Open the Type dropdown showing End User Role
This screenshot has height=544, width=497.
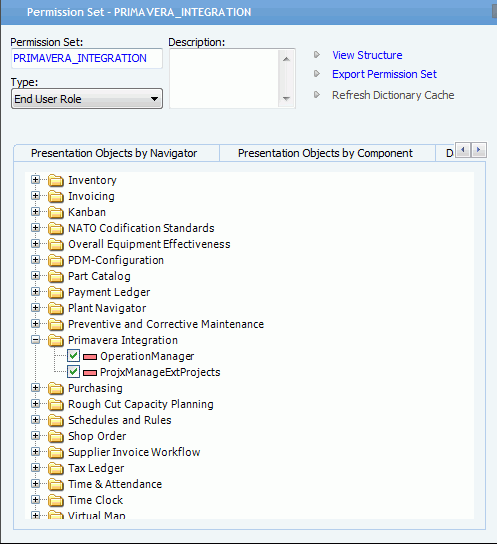(87, 99)
